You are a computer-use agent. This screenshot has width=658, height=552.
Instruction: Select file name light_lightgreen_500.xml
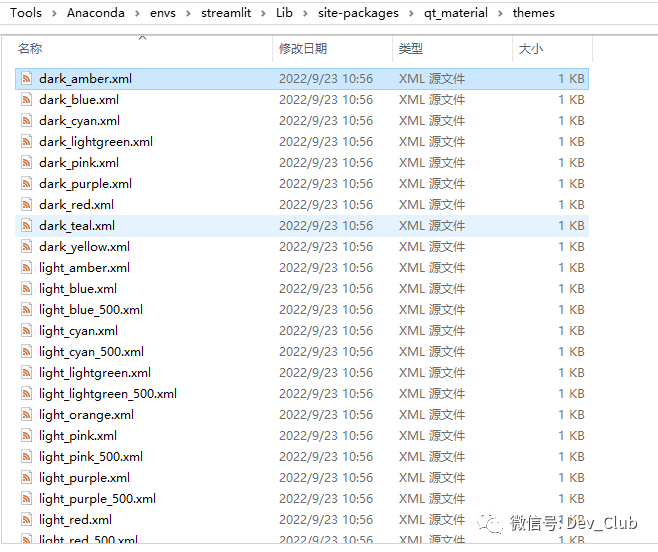point(108,393)
